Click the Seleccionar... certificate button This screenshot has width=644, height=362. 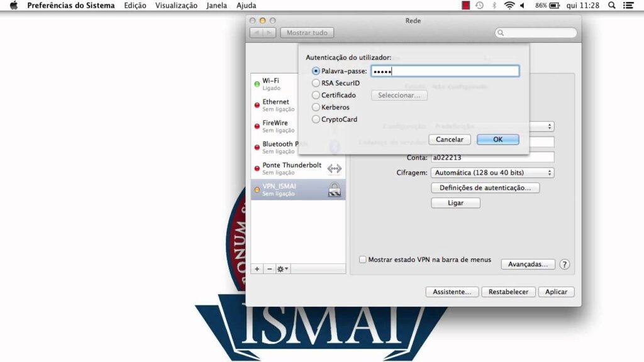tap(399, 96)
